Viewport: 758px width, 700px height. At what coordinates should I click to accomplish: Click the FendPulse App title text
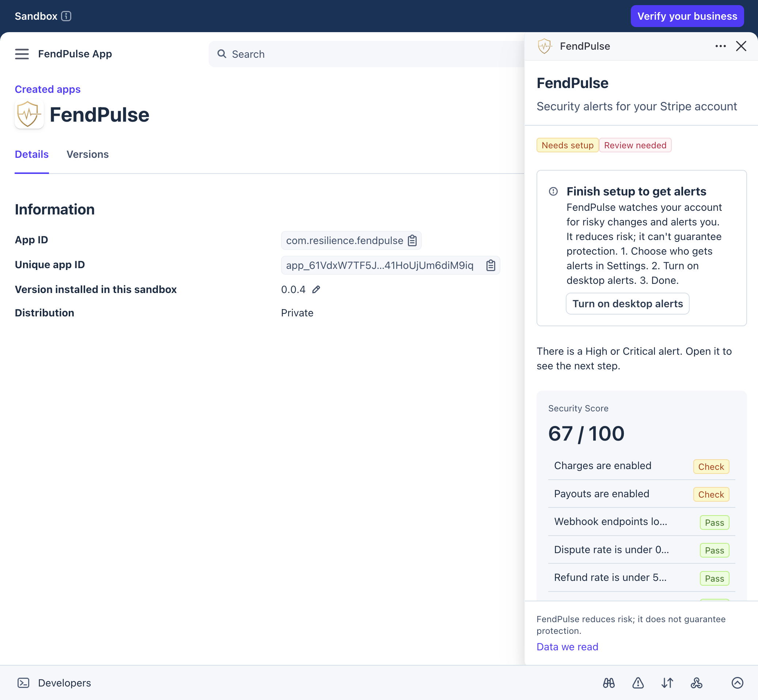pos(75,54)
